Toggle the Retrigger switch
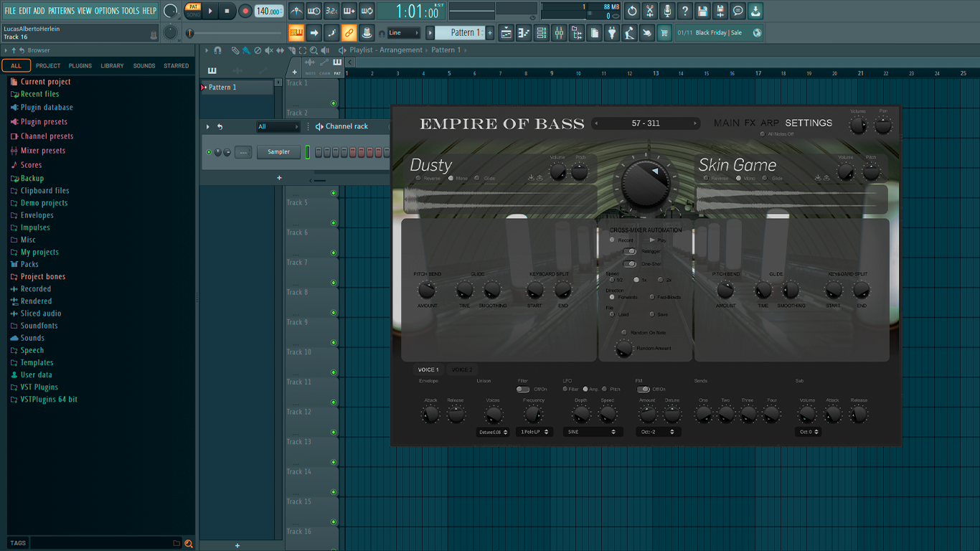 629,251
